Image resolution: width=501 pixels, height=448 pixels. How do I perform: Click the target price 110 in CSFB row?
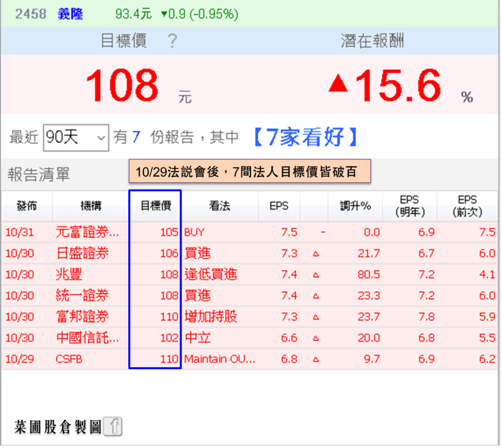(169, 359)
